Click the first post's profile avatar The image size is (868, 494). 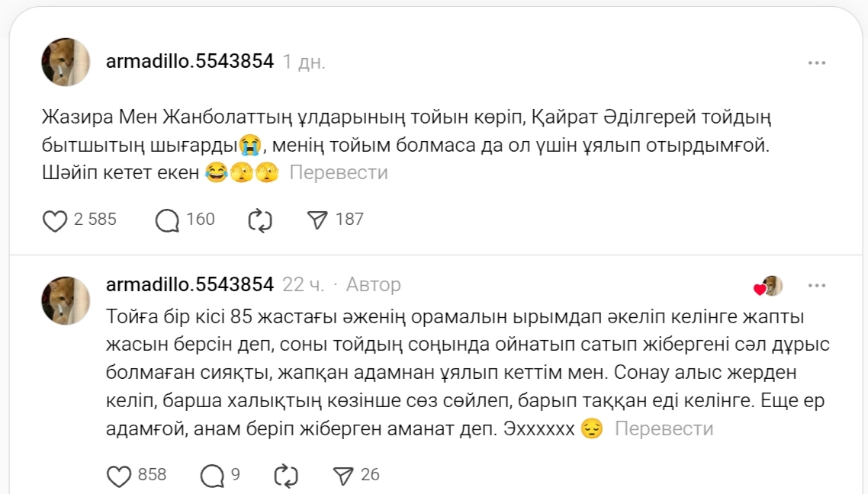click(66, 62)
